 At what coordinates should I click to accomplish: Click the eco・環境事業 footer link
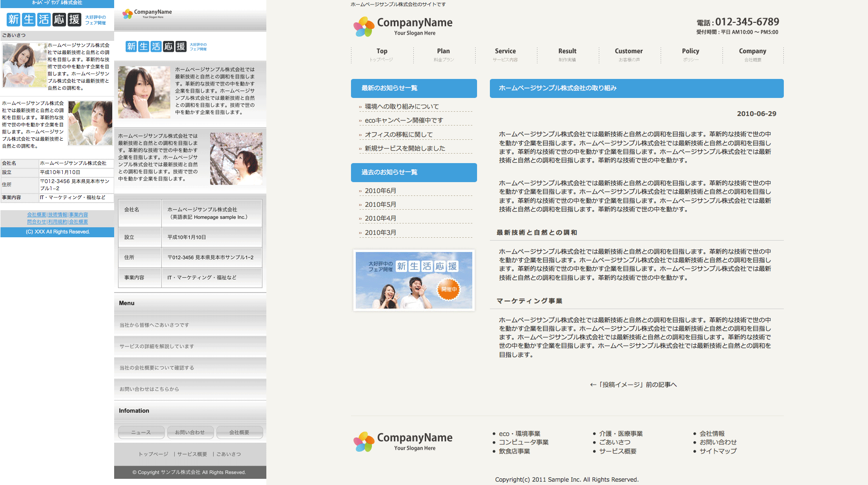(519, 434)
